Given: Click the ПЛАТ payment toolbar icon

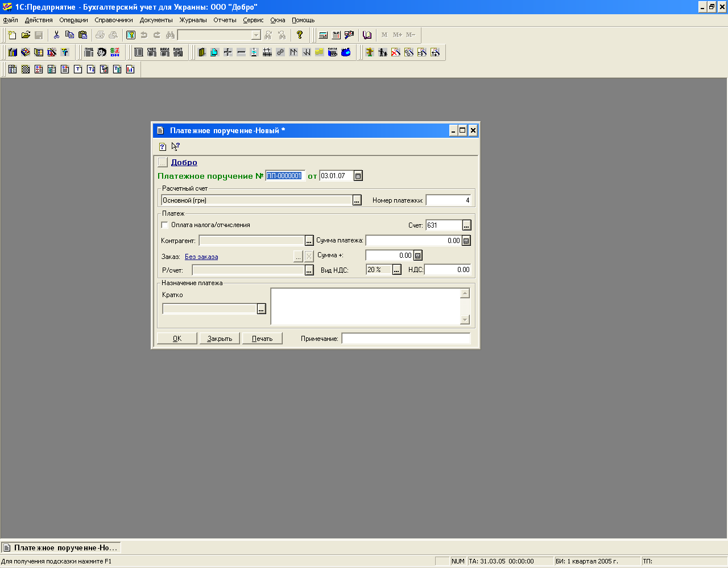Looking at the screenshot, I should [x=178, y=52].
